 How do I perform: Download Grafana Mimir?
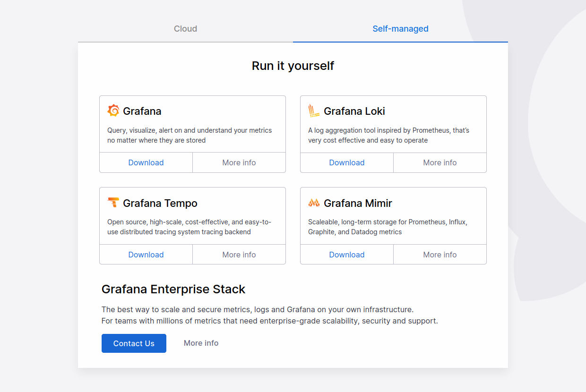click(346, 254)
